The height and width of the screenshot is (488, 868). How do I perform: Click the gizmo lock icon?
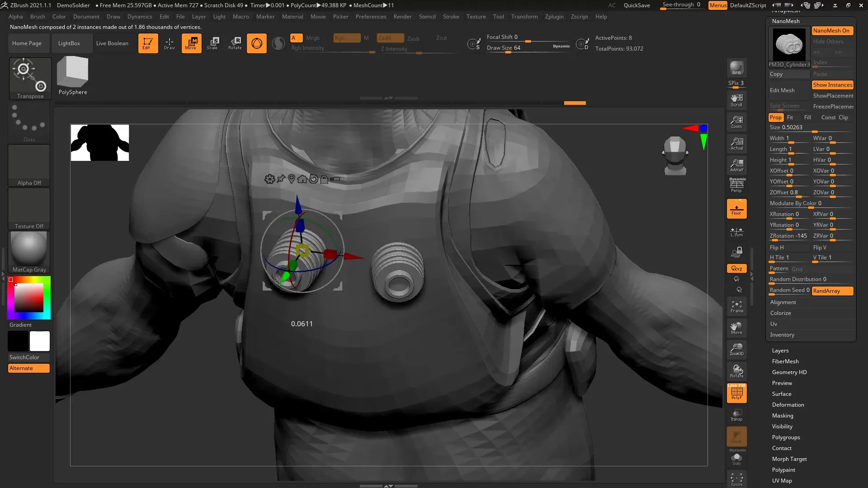coord(324,179)
